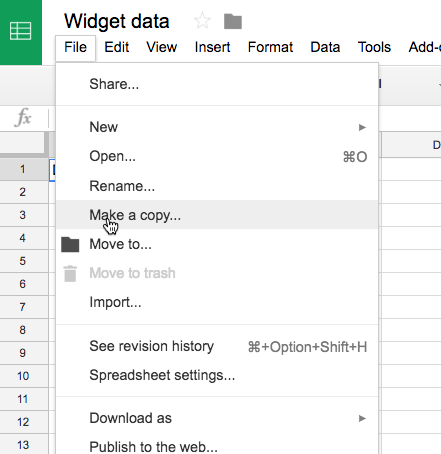Open the View menu
The height and width of the screenshot is (454, 441).
(x=162, y=47)
